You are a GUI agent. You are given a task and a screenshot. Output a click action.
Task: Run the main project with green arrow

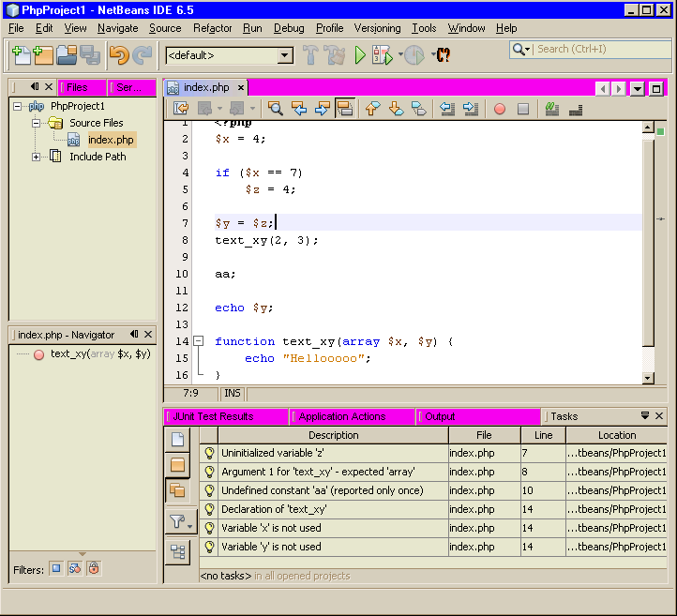[360, 55]
